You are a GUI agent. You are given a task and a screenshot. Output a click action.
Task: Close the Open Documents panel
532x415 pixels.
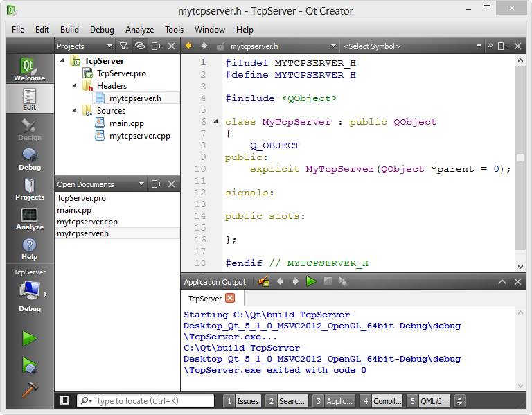[172, 184]
